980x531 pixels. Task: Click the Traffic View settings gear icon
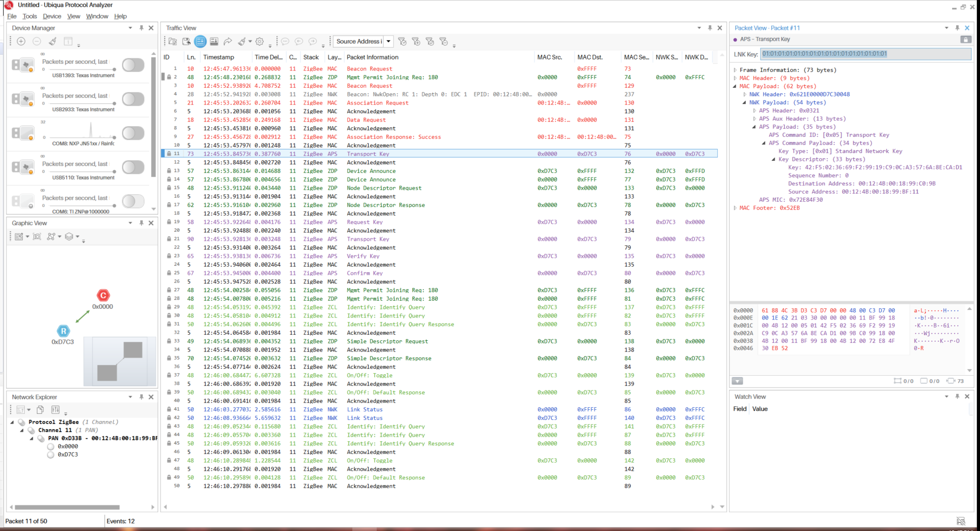260,42
